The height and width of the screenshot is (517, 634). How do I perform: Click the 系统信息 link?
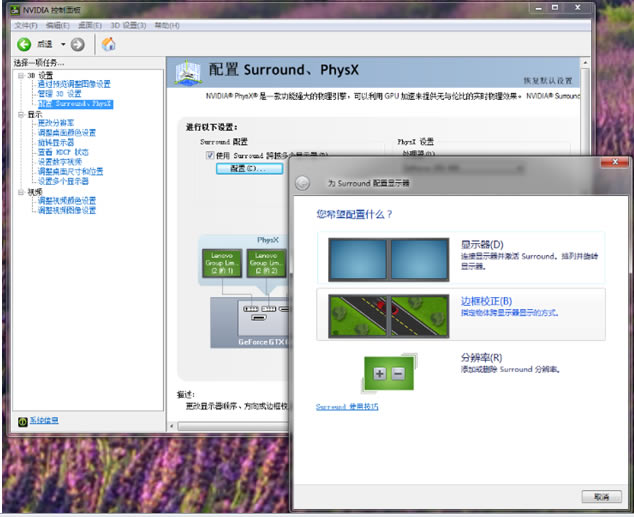tap(44, 420)
